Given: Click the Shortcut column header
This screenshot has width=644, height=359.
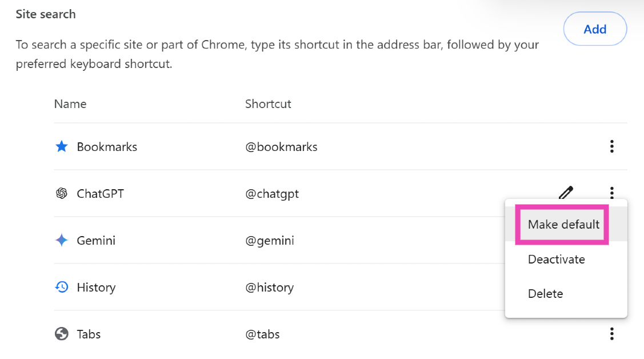Looking at the screenshot, I should (268, 104).
